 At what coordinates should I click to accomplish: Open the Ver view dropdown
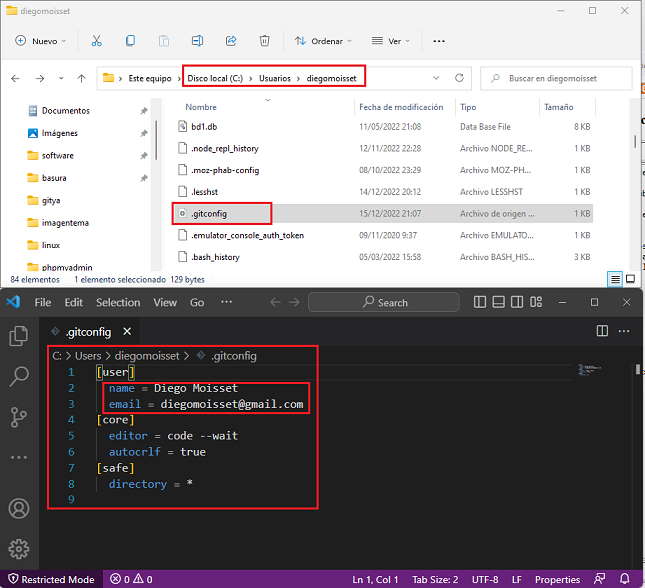tap(390, 41)
